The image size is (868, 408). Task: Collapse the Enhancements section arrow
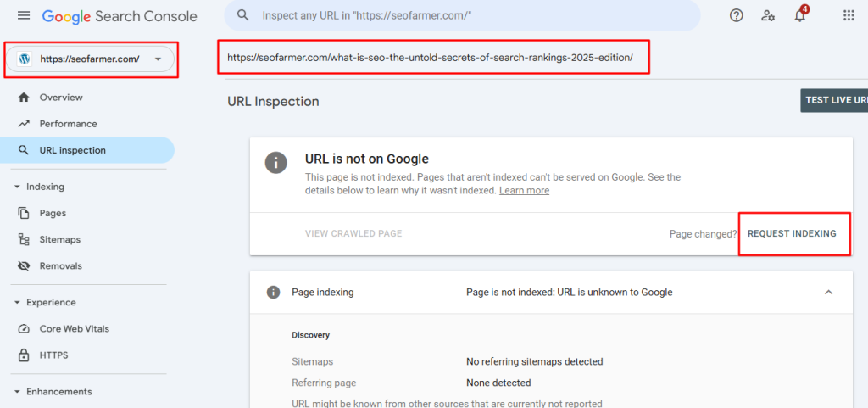(17, 392)
